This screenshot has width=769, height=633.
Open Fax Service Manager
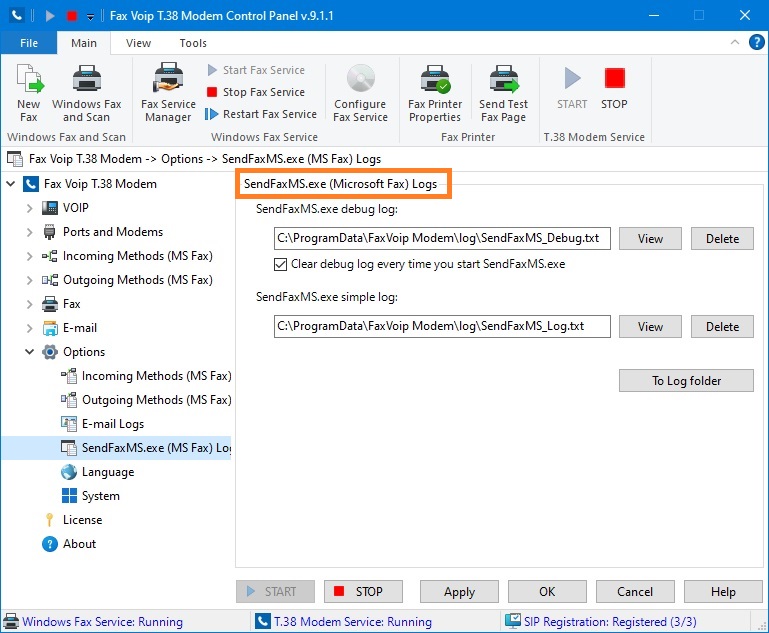[x=168, y=93]
